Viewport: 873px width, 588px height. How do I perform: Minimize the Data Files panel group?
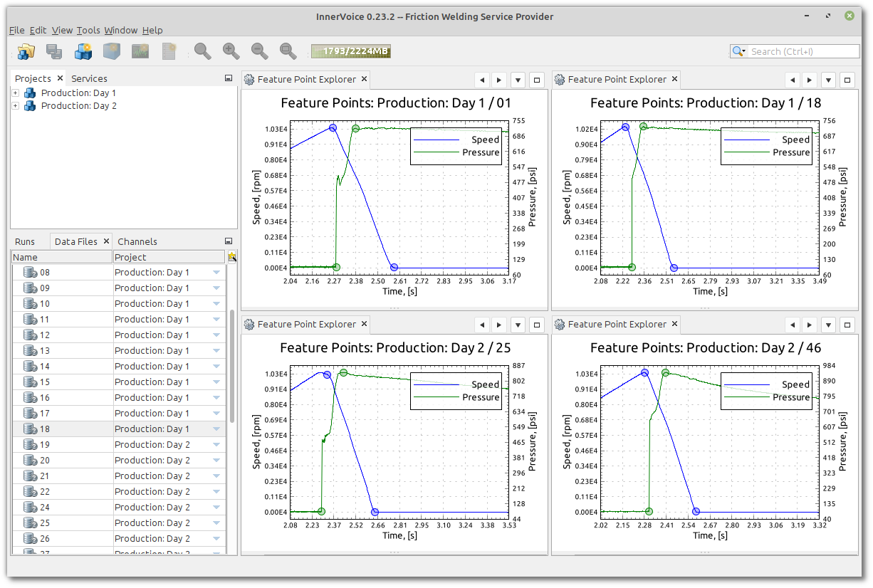tap(229, 241)
